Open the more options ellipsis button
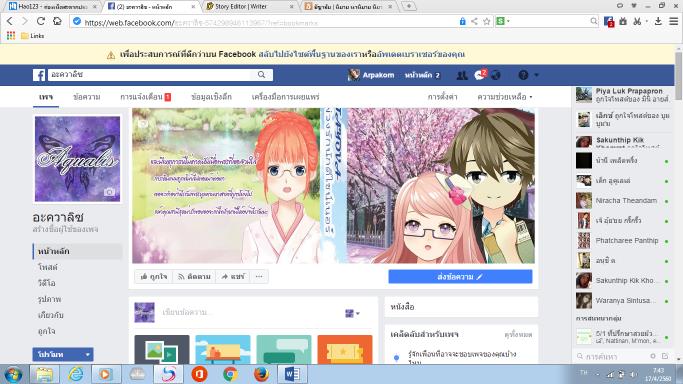This screenshot has height=384, width=683. click(x=259, y=276)
